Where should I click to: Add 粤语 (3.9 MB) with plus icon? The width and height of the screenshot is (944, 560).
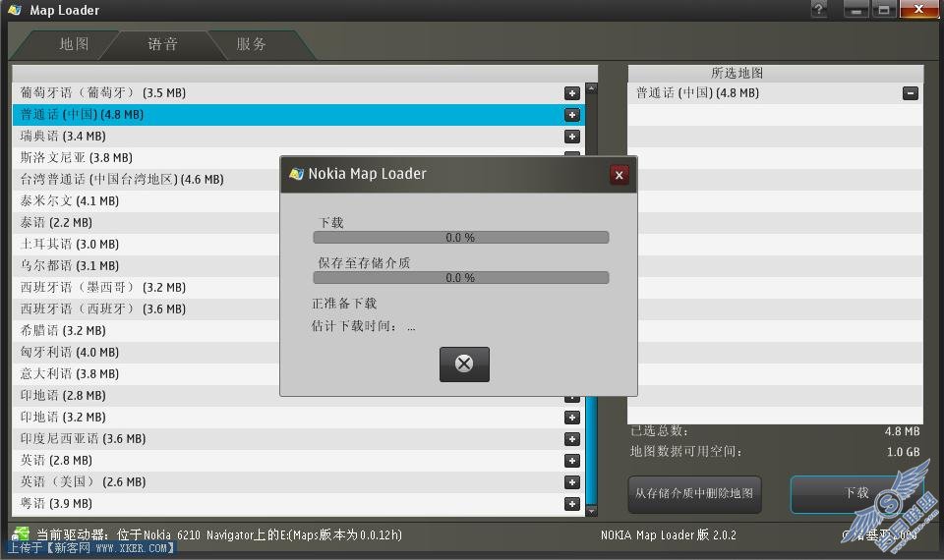click(x=572, y=504)
